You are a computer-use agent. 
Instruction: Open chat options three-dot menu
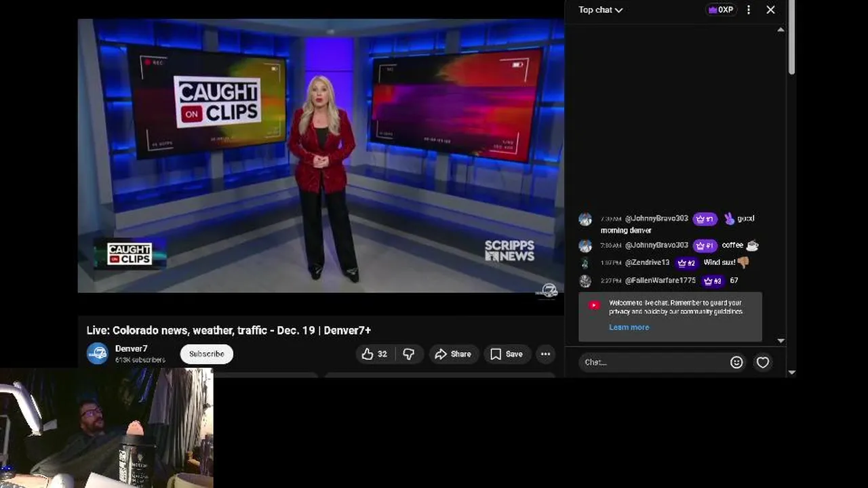click(x=749, y=9)
